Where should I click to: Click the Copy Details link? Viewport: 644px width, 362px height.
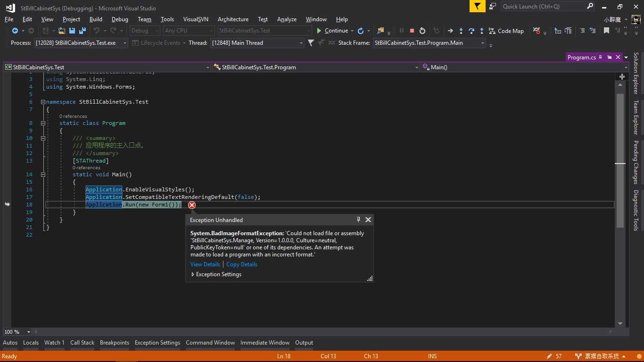point(241,264)
